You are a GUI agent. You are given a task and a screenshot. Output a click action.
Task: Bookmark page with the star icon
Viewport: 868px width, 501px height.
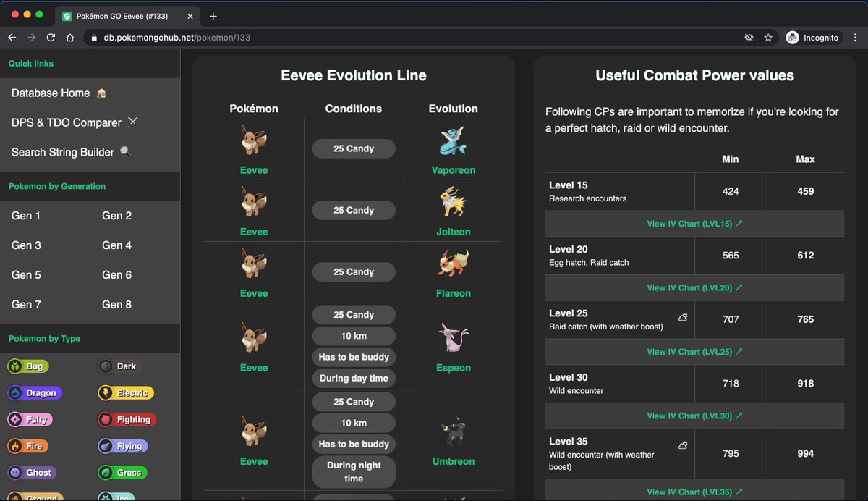click(x=768, y=38)
